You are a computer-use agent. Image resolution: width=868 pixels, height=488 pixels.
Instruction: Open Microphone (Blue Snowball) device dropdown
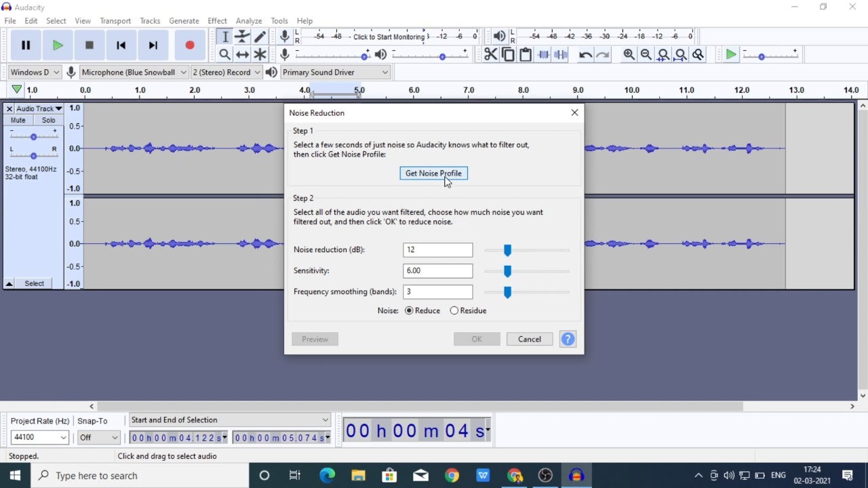click(134, 73)
